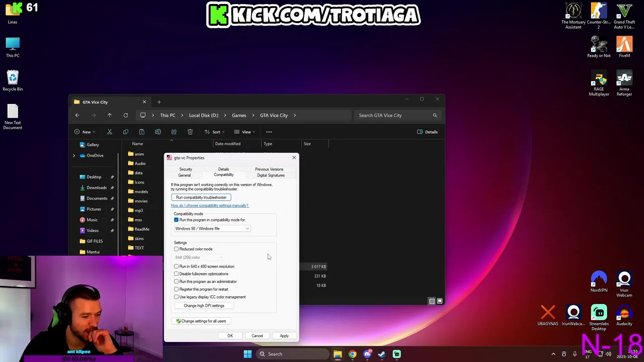Enable Reduced color mode checkbox
The height and width of the screenshot is (362, 644).
click(x=176, y=249)
